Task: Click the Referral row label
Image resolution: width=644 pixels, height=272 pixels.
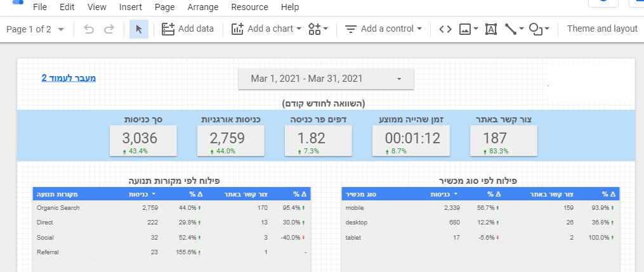Action: tap(47, 252)
